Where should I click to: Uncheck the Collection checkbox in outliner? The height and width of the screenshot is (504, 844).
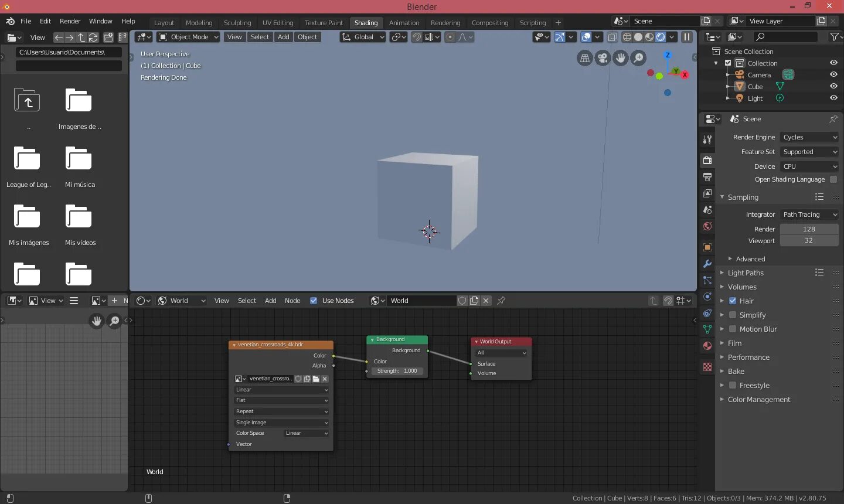pyautogui.click(x=728, y=63)
